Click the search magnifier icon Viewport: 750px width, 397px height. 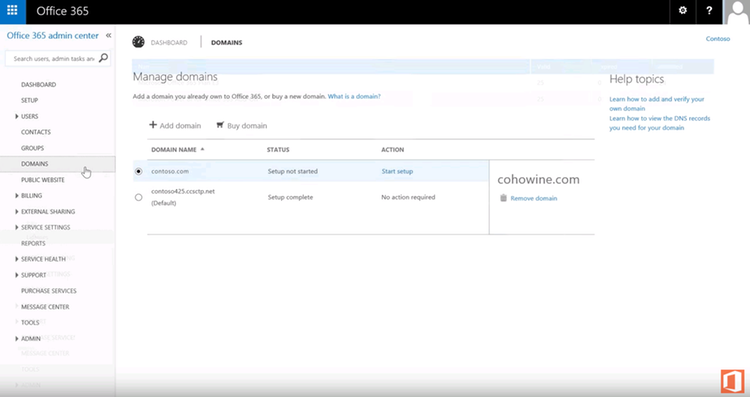[103, 58]
